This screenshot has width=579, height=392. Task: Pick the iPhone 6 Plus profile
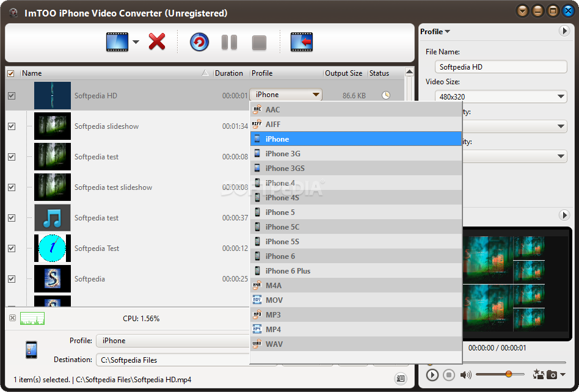coord(356,271)
